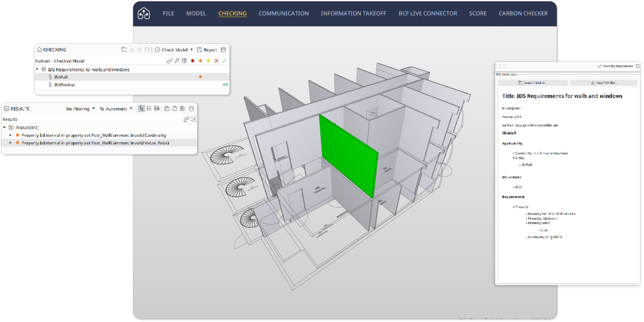Click the table grid icon in Ruleset toolbar
The width and height of the screenshot is (644, 322).
[x=184, y=61]
